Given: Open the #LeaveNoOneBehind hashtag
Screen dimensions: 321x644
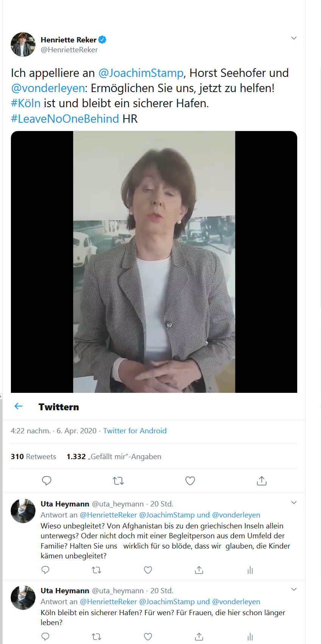Looking at the screenshot, I should [x=65, y=119].
